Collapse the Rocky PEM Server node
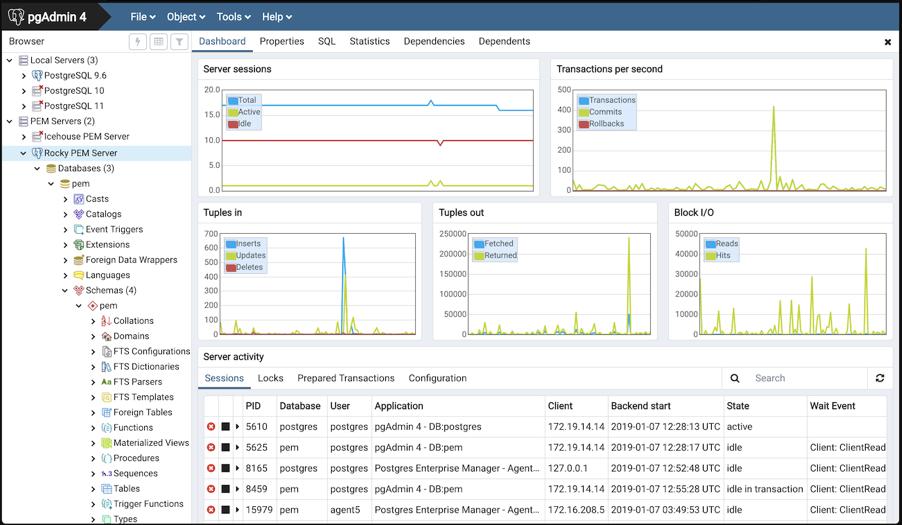 tap(23, 153)
